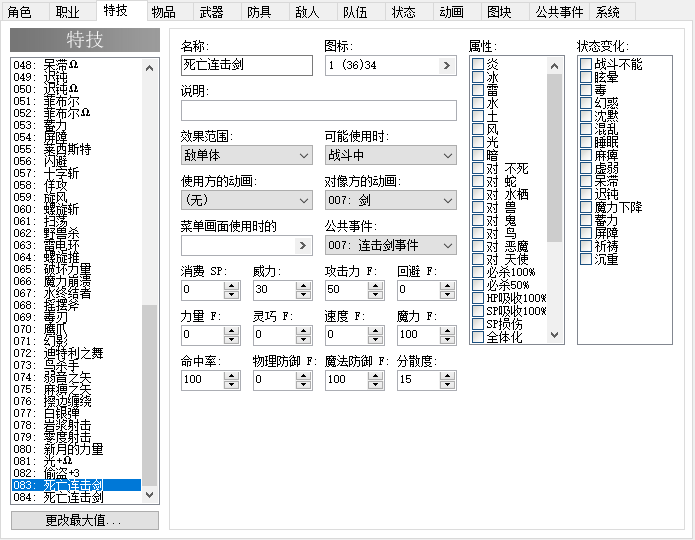Click the 魔力 F value field
The image size is (695, 540).
418,335
